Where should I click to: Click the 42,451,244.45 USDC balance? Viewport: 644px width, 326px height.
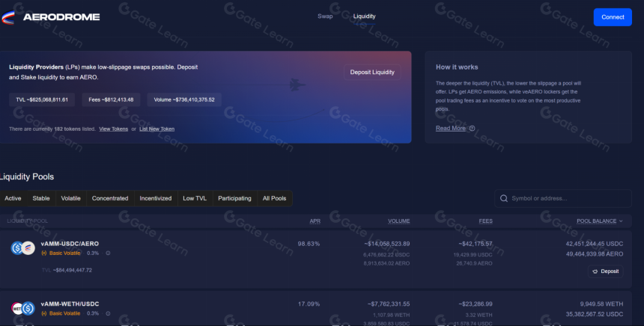coord(595,244)
